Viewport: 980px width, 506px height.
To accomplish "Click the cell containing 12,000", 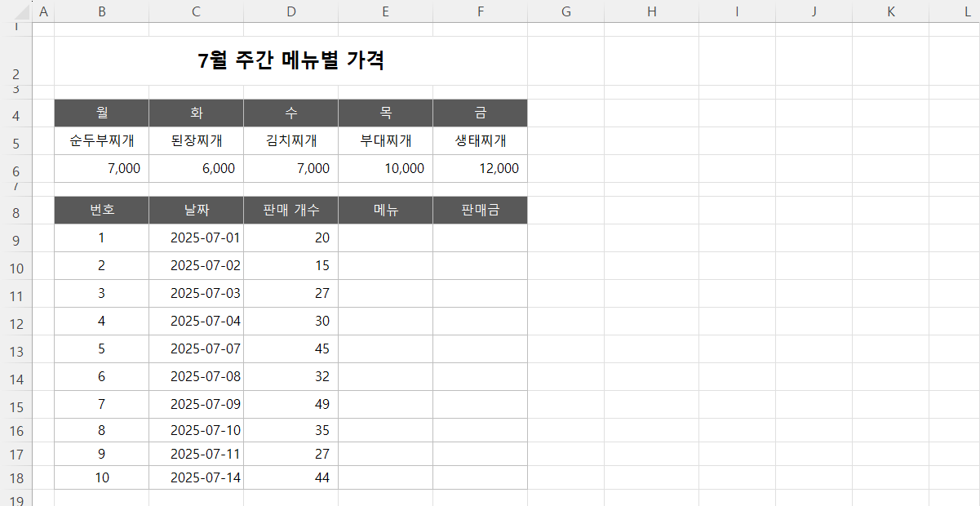I will click(480, 169).
